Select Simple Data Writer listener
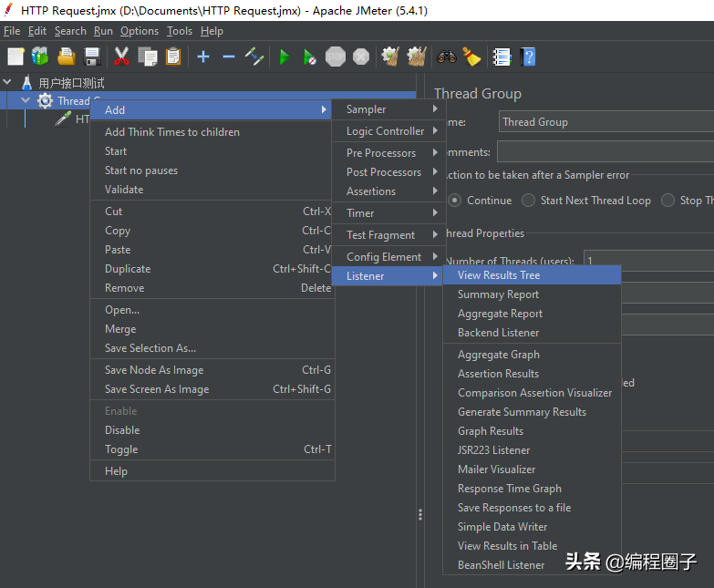Image resolution: width=714 pixels, height=588 pixels. 532,527
